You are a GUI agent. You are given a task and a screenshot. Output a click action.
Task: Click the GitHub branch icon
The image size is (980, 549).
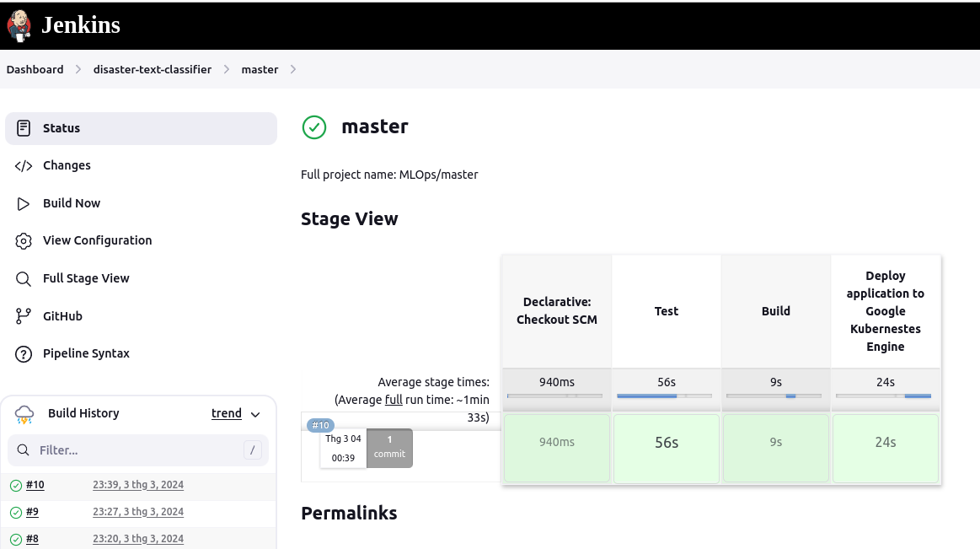point(23,316)
